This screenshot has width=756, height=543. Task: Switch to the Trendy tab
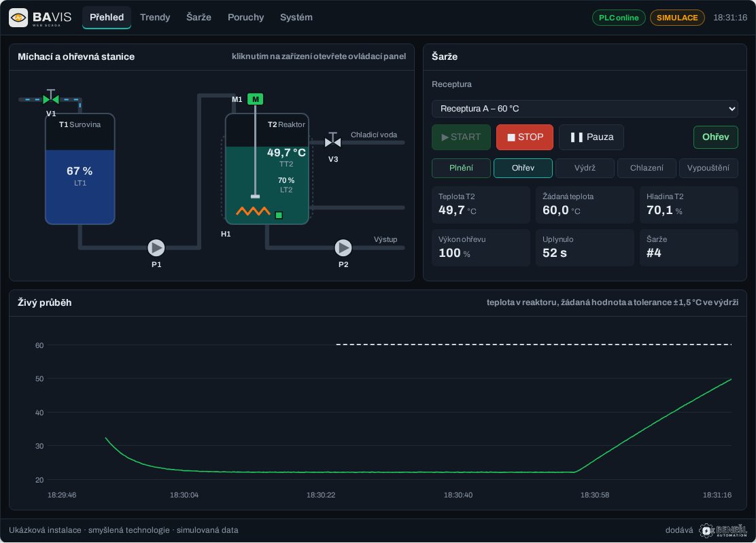(x=155, y=18)
